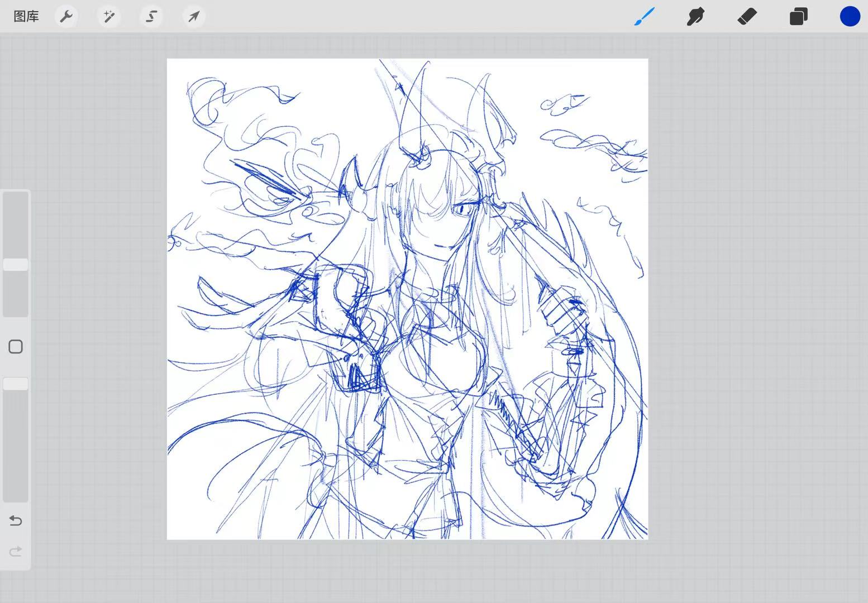Open the blue active color swatch
The image size is (868, 603).
click(850, 17)
